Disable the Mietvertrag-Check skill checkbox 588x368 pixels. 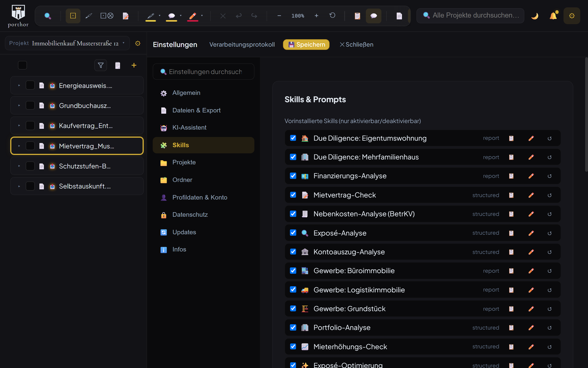pyautogui.click(x=293, y=195)
